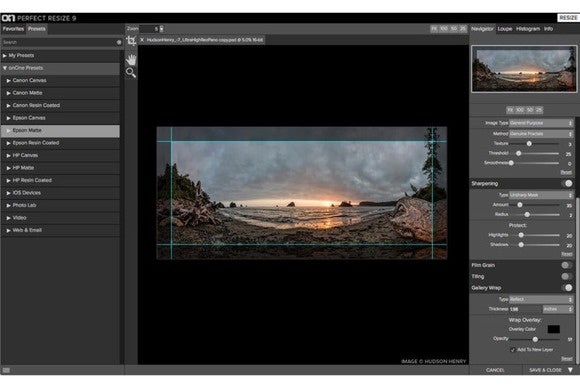
Task: Click Reset below the Smoothness slider
Action: click(566, 172)
